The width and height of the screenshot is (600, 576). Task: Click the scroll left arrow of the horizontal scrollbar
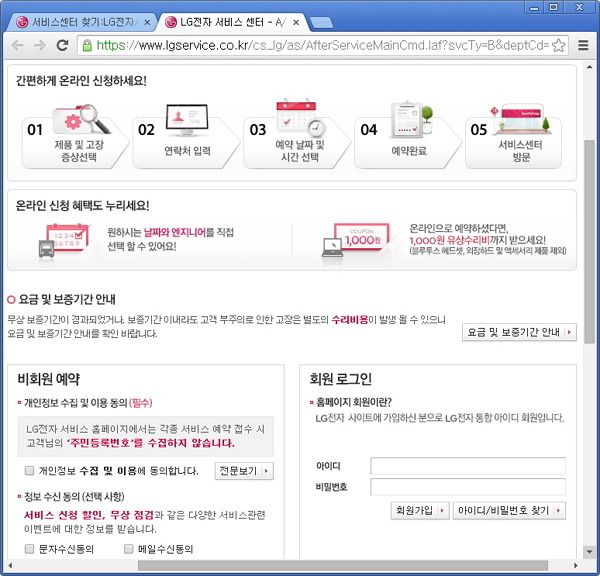pyautogui.click(x=10, y=565)
